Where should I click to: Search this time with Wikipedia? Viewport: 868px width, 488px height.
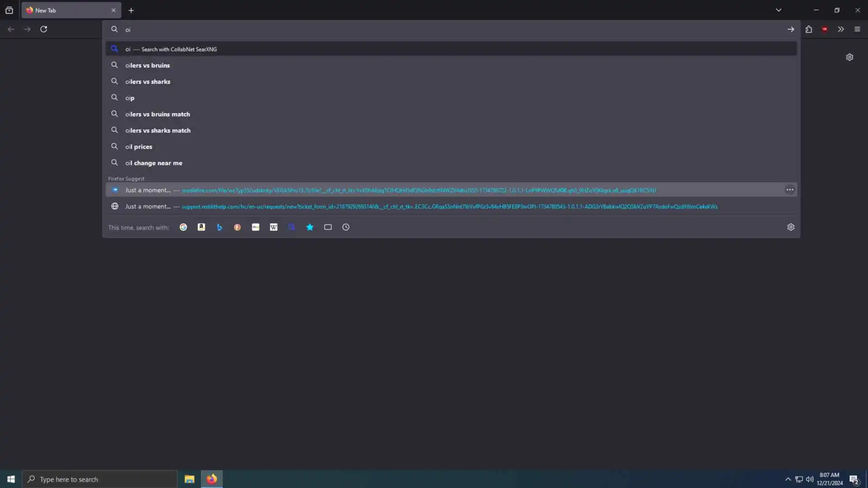point(274,227)
